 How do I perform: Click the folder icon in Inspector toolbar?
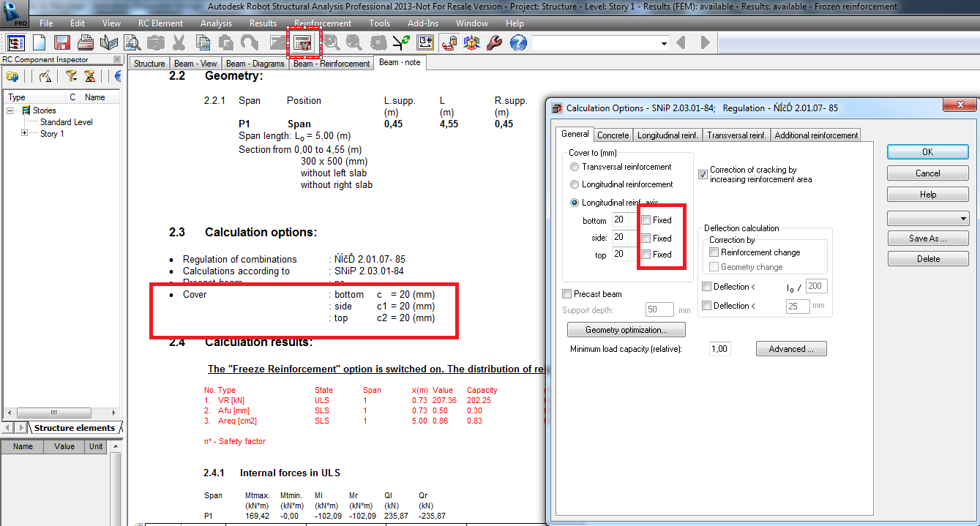[12, 76]
